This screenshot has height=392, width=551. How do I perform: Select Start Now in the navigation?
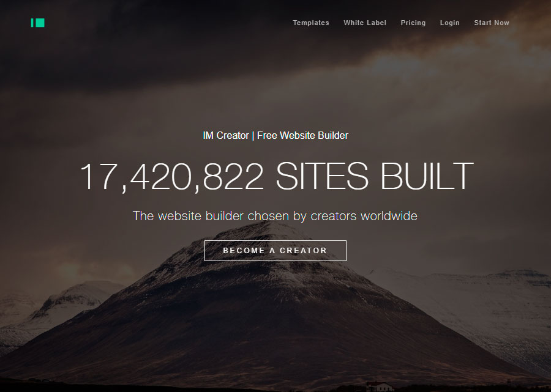click(492, 23)
